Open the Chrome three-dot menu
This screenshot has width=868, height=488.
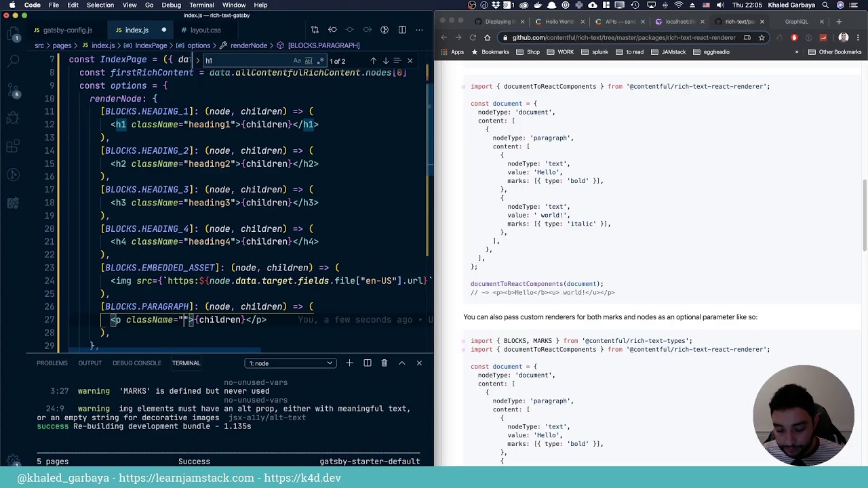pos(858,38)
